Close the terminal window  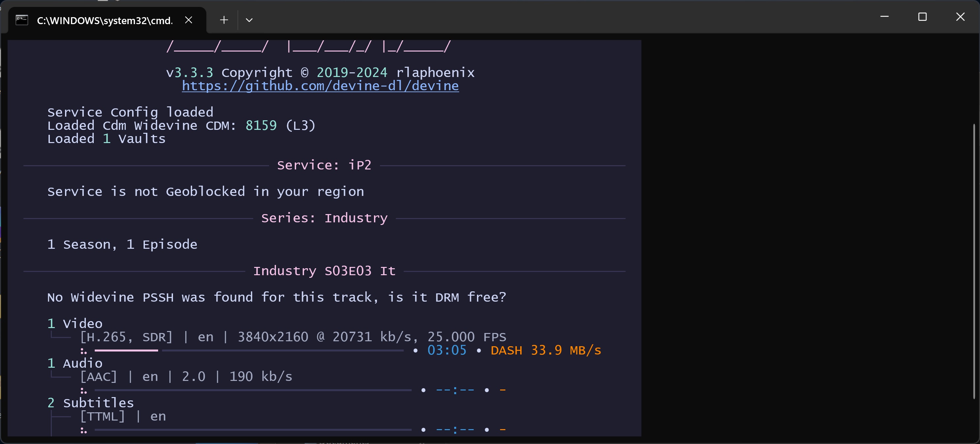960,17
